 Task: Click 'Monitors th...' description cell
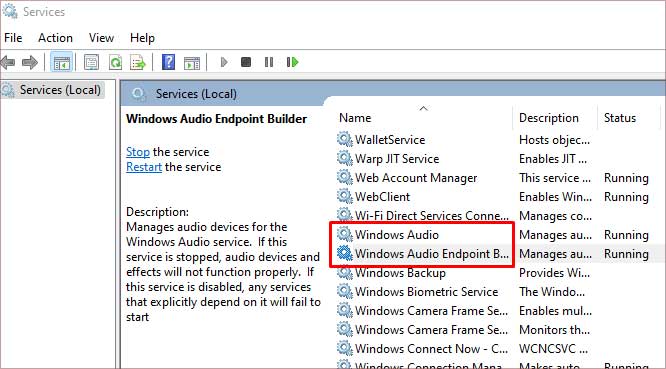[554, 330]
